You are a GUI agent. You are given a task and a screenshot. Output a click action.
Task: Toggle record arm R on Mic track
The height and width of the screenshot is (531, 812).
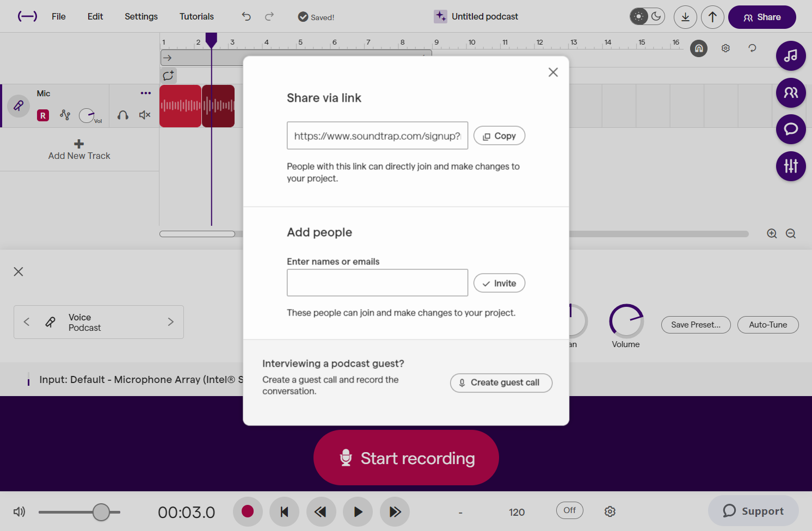coord(43,115)
